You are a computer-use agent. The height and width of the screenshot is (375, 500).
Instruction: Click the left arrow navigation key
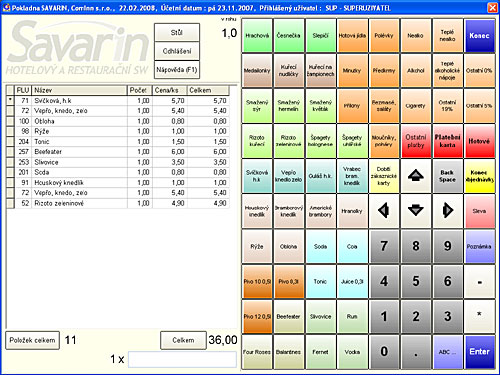[384, 211]
